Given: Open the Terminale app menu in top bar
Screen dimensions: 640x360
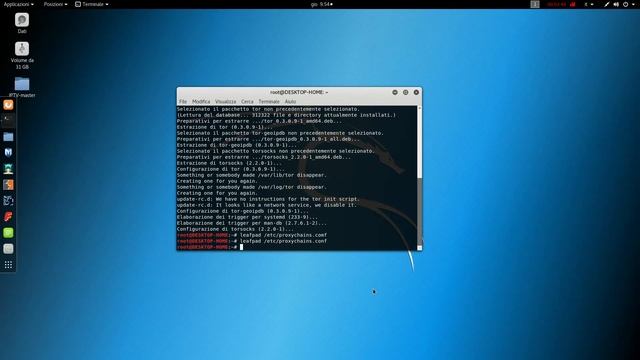Looking at the screenshot, I should click(x=92, y=4).
